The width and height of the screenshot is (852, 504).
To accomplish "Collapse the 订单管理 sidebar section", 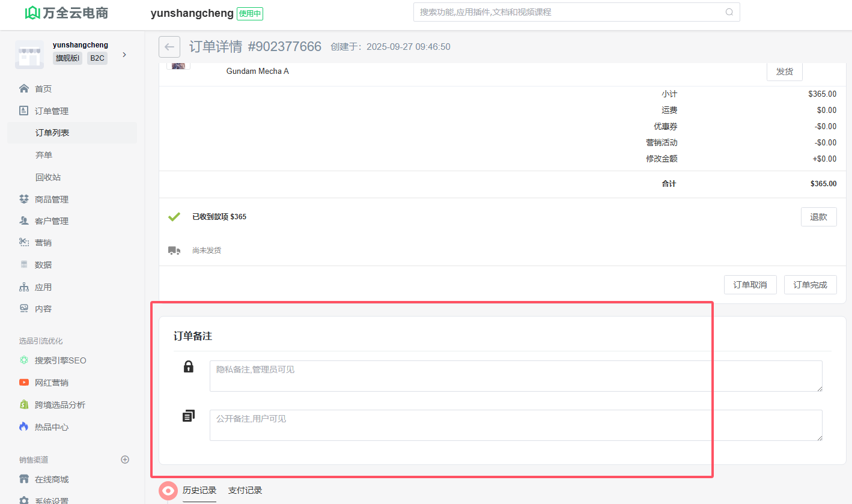I will (51, 111).
